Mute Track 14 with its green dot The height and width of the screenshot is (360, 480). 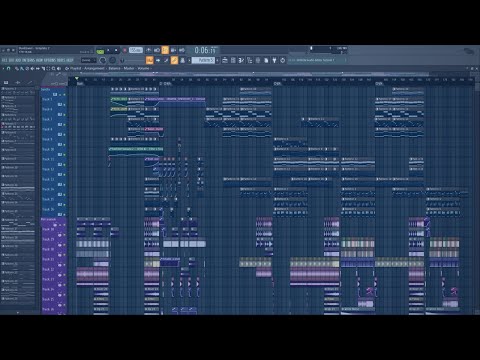64,195
